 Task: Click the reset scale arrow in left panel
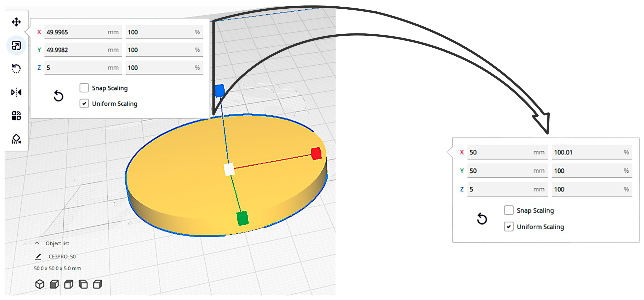[x=58, y=96]
